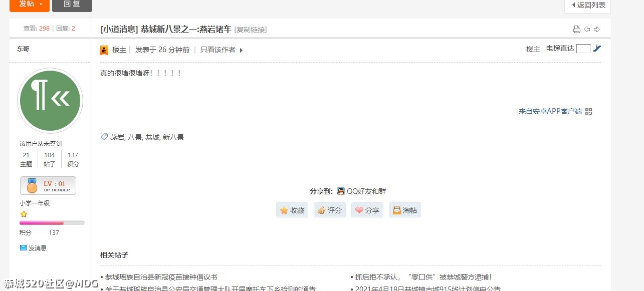Viewport: 644px width, 291px height.
Task: Share the thread via the QQ好友和群 icon
Action: point(340,191)
